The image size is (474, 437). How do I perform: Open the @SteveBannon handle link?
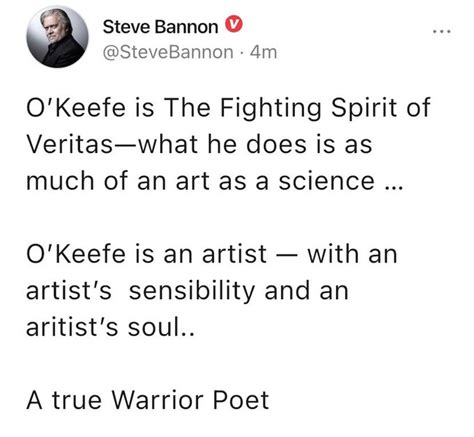click(x=168, y=52)
